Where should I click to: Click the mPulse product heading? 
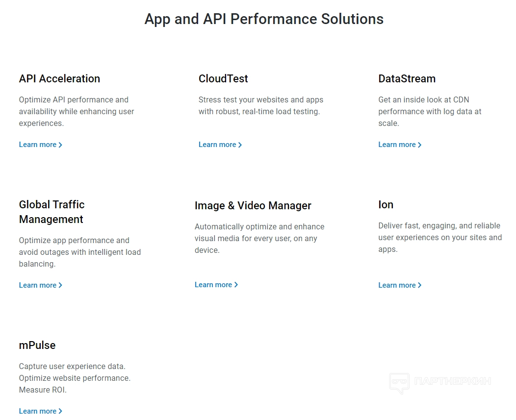point(37,345)
